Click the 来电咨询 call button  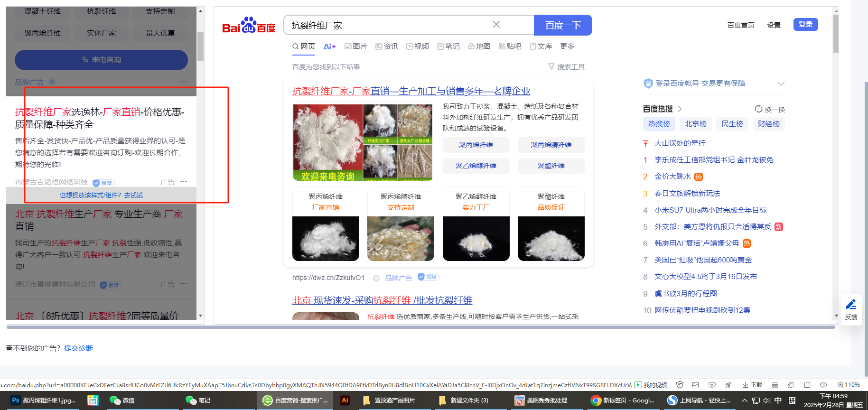pos(102,60)
